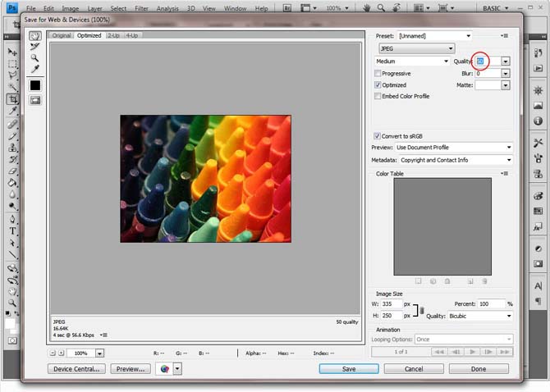Image resolution: width=550 pixels, height=392 pixels.
Task: Toggle slices visibility icon
Action: pyautogui.click(x=35, y=101)
